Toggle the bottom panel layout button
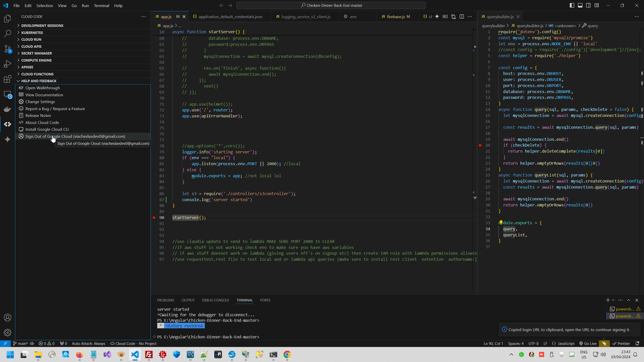The image size is (644, 362). tap(580, 5)
